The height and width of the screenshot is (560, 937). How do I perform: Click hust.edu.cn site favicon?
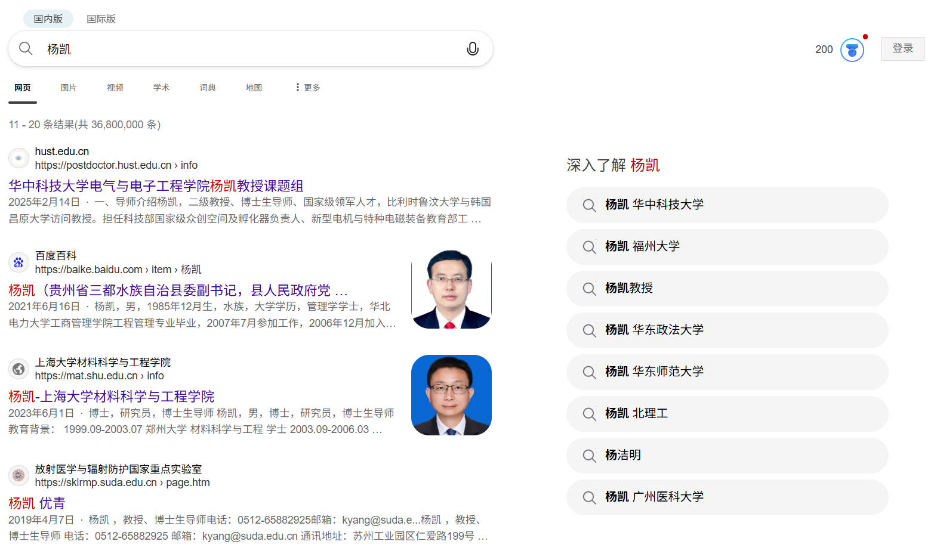[19, 158]
